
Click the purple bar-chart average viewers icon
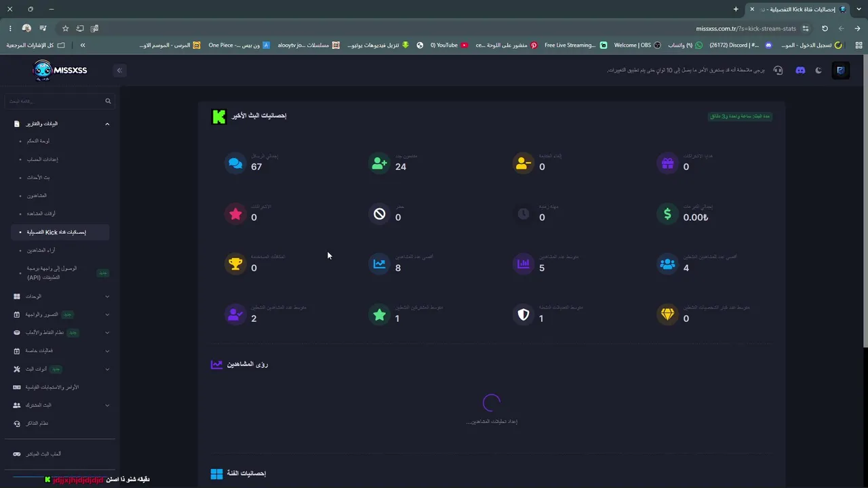click(524, 264)
